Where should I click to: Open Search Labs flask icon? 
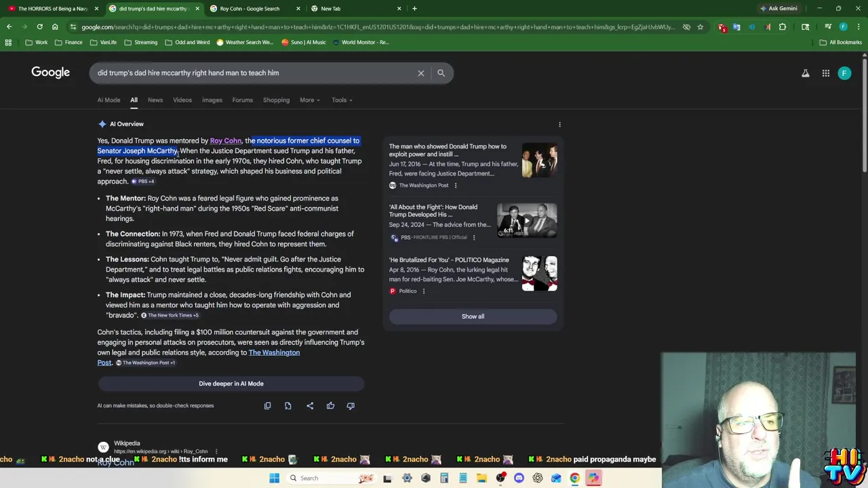(x=806, y=73)
